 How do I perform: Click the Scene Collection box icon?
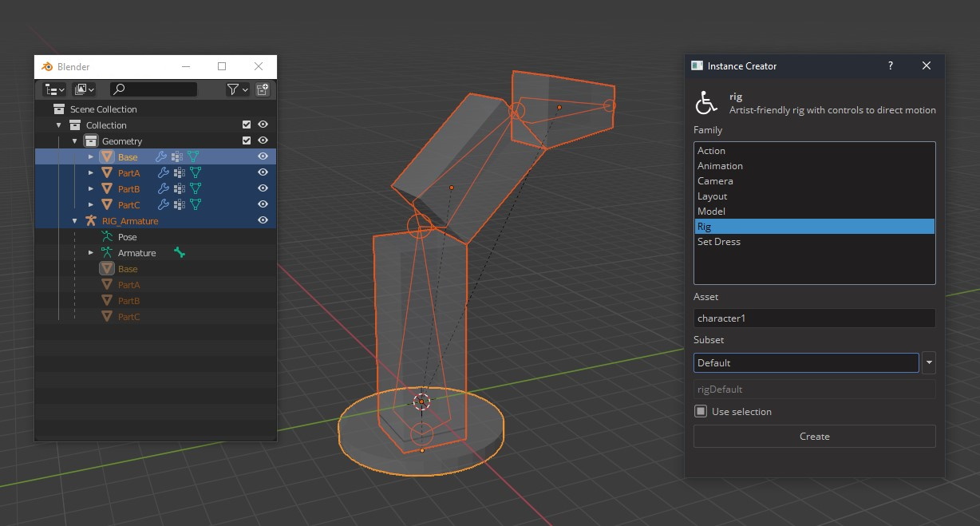pos(59,109)
